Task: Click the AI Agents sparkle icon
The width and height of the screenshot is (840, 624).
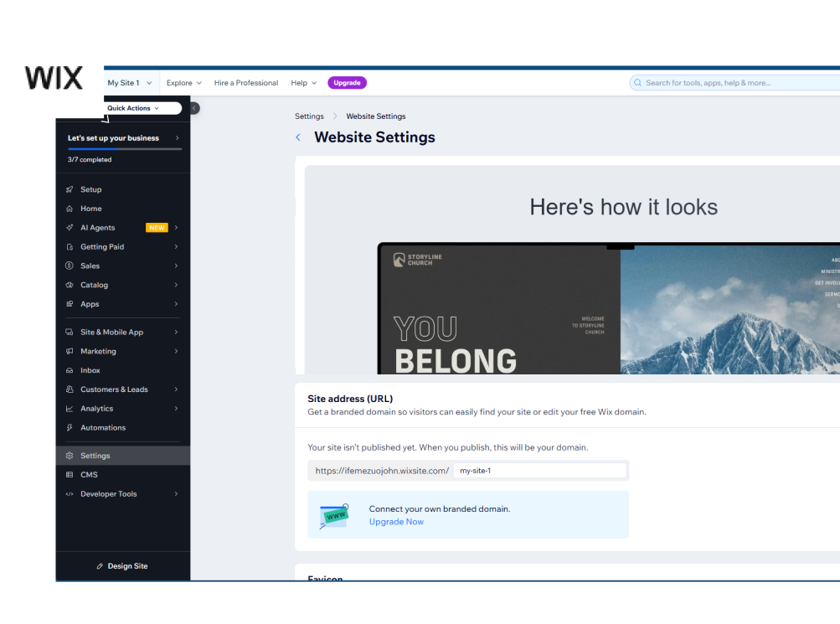Action: (70, 228)
